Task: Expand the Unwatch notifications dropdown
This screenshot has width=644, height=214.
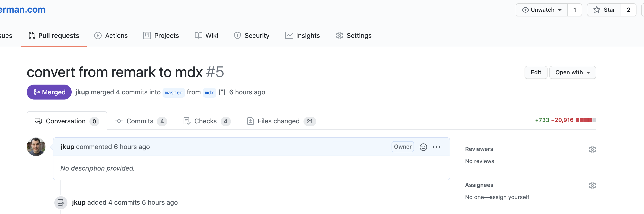Action: click(541, 10)
